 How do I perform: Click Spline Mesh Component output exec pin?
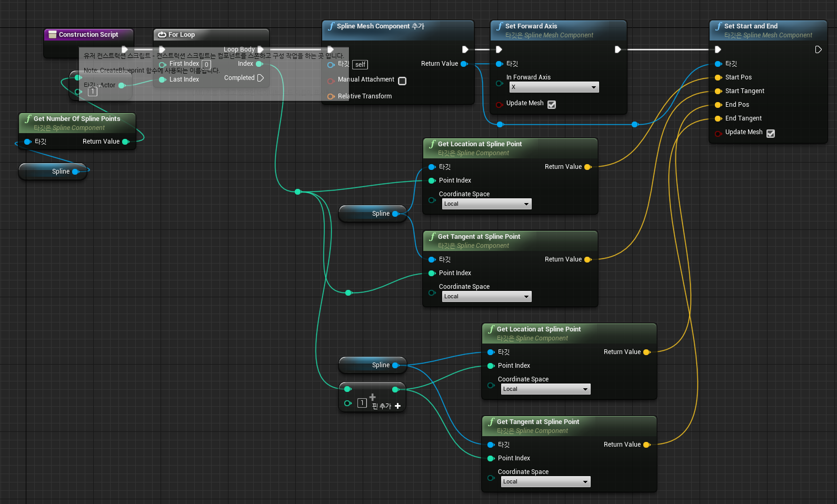465,49
